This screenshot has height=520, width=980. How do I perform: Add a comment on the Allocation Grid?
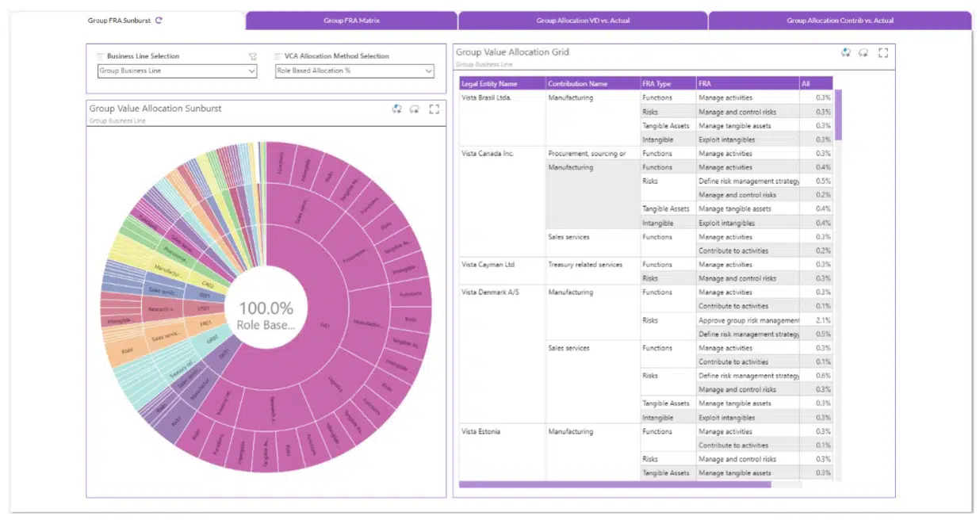(x=863, y=52)
